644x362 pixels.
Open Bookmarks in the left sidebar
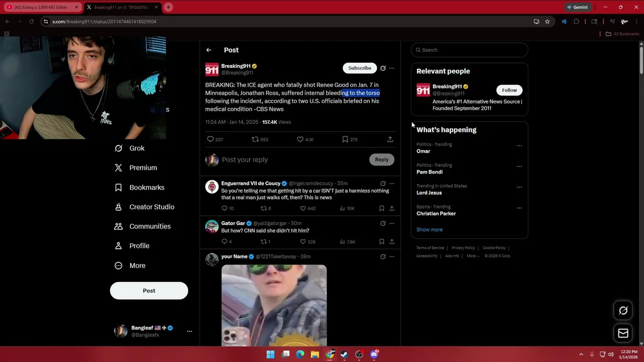tap(140, 188)
